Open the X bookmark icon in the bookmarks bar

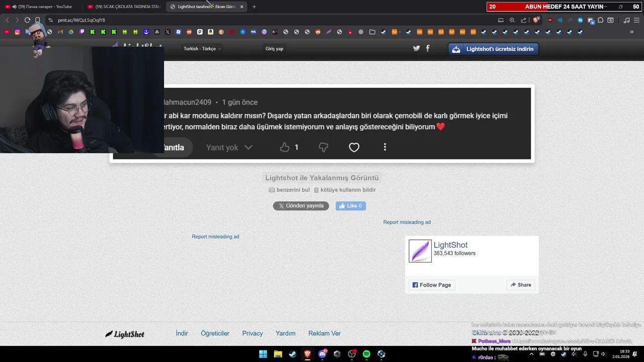point(168,32)
